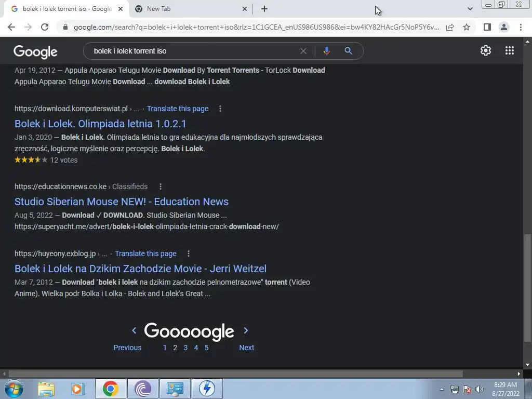Click the browser forward arrow
The height and width of the screenshot is (399, 532).
[28, 27]
